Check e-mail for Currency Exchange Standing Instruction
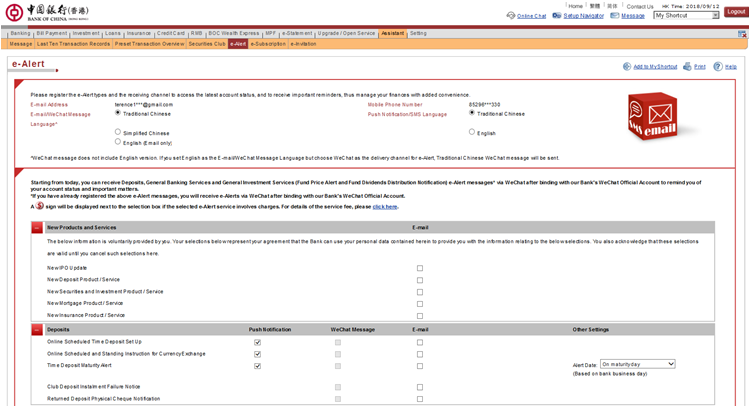The image size is (750, 411). (x=420, y=354)
